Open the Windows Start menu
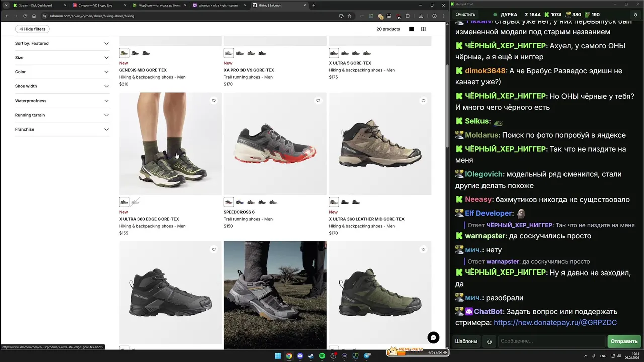Screen dimensions: 644x362 click(277, 356)
